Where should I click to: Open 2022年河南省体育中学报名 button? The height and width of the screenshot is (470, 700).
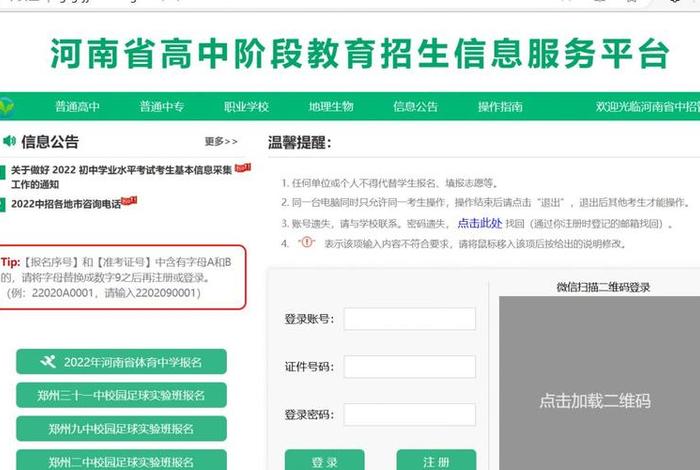tap(121, 362)
